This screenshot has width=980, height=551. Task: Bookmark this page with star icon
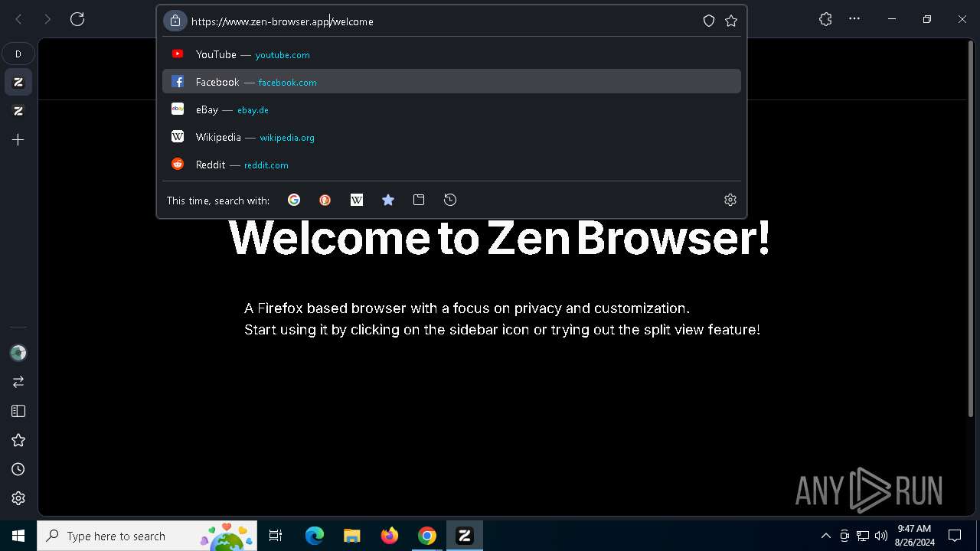pyautogui.click(x=731, y=21)
